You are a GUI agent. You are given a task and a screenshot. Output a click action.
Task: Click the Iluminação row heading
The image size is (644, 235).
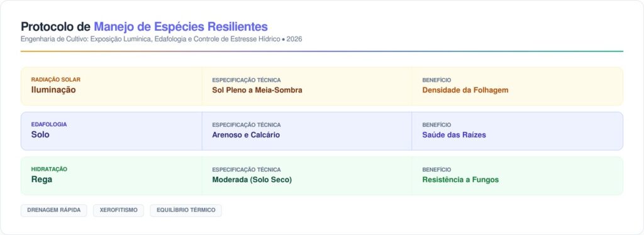coord(53,90)
